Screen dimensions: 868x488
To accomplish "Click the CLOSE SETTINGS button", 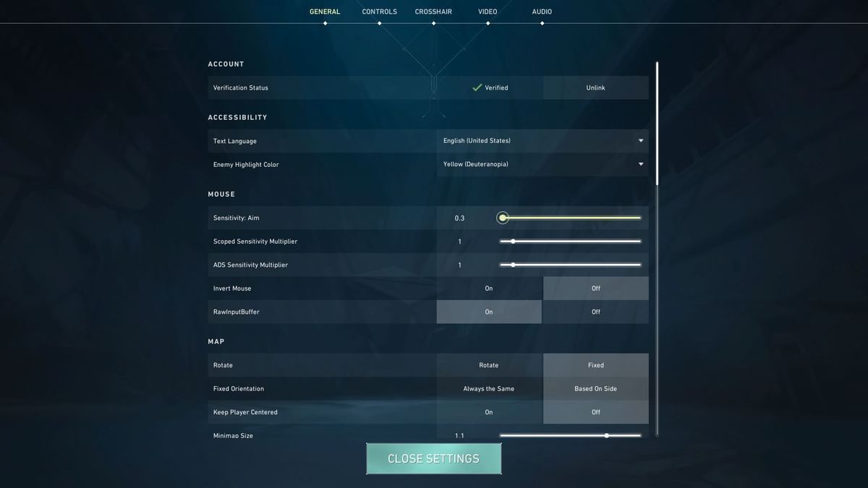I will (434, 458).
